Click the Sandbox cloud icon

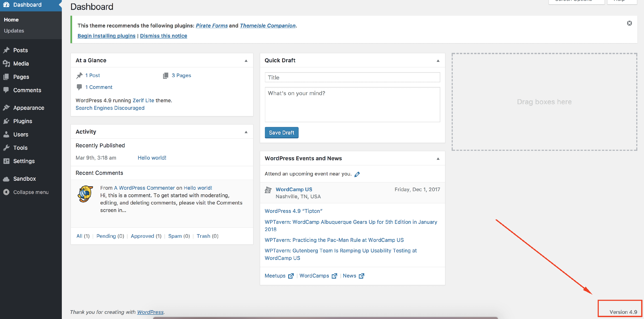coord(6,179)
